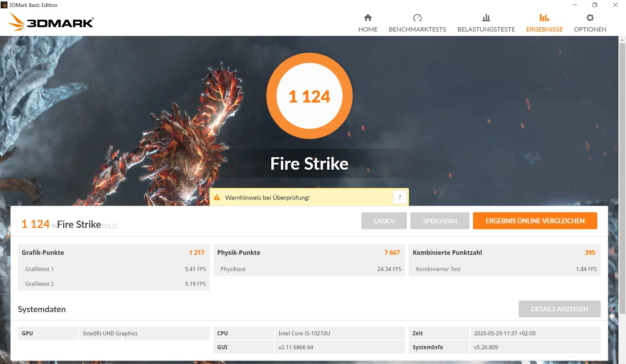Click the Zeit value 2020-05-29 11:37
Viewport: 626px width, 364px height.
[505, 333]
